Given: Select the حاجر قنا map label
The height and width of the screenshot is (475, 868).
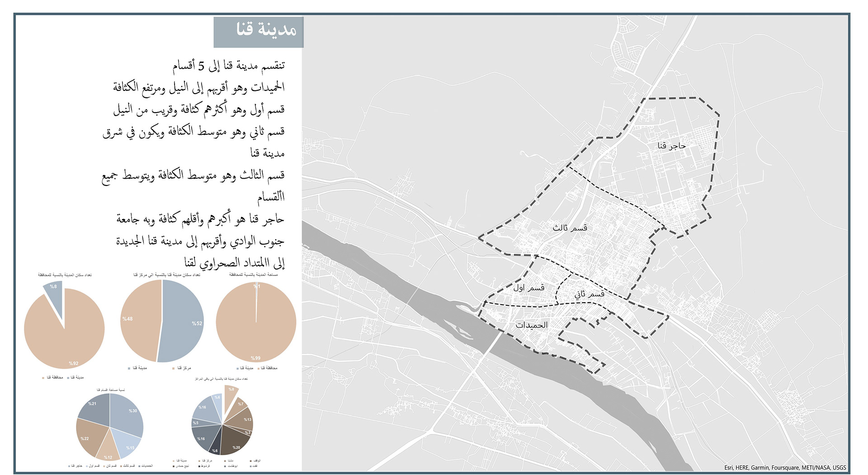Looking at the screenshot, I should tap(671, 146).
